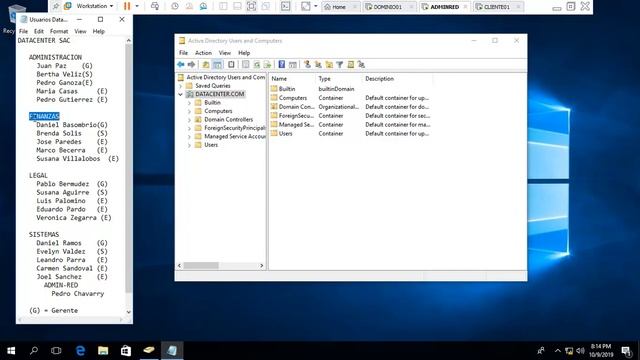
Task: Click the clock showing 8:14 PM
Action: 601,347
